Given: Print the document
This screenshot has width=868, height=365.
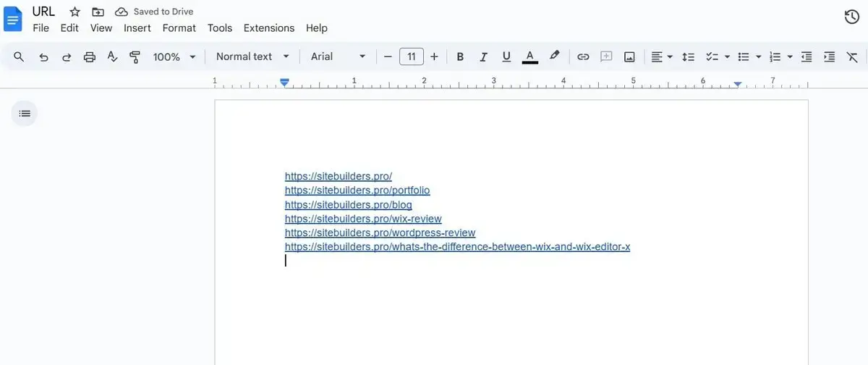Looking at the screenshot, I should pyautogui.click(x=90, y=56).
